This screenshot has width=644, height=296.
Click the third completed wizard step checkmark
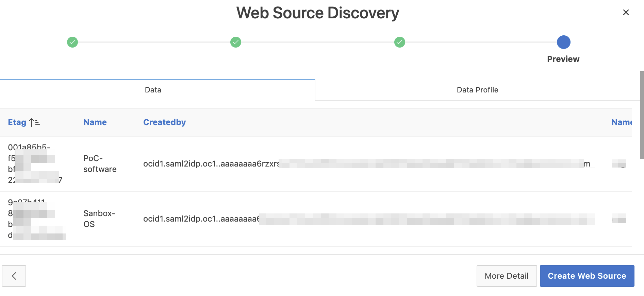399,42
